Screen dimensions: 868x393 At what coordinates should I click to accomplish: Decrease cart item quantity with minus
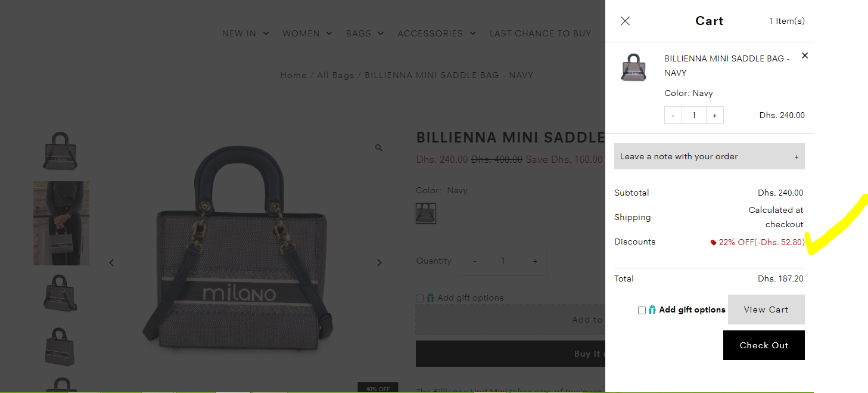673,116
